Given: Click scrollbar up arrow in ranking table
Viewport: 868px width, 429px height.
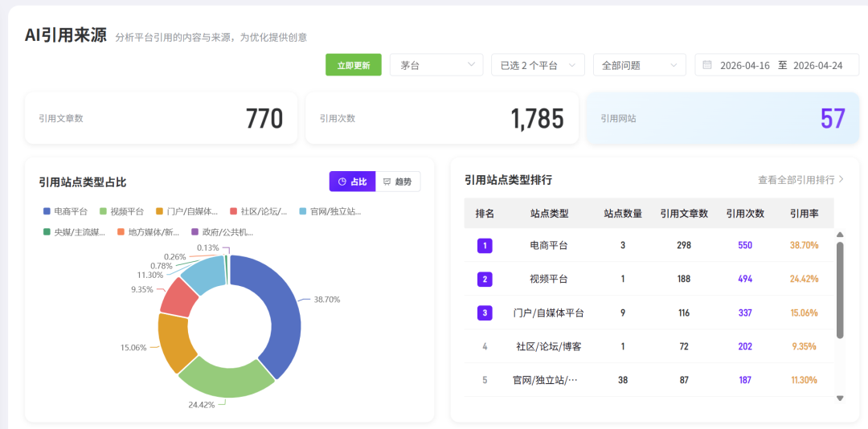Looking at the screenshot, I should tap(840, 235).
